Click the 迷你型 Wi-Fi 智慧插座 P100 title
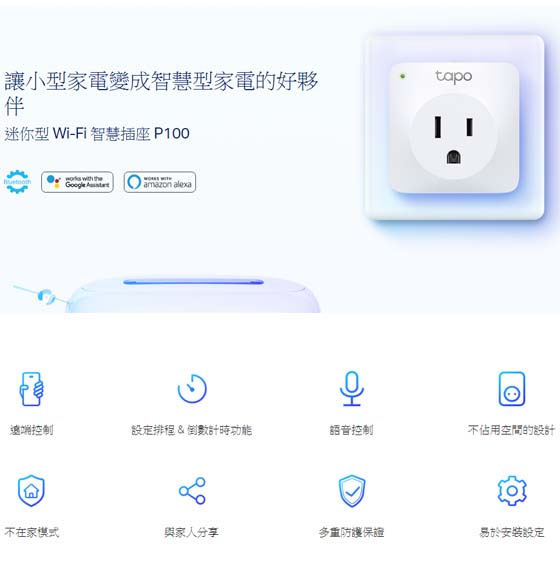 point(97,133)
